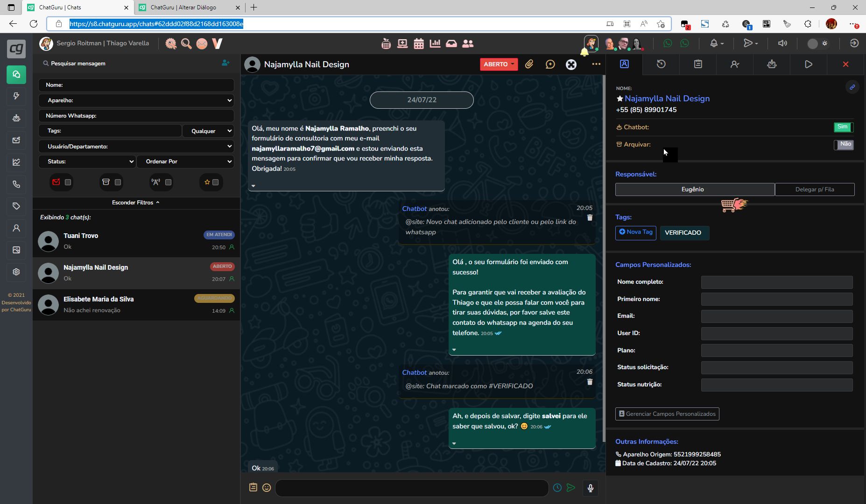Click Gerenciar Campos Personalizados button
866x504 pixels.
click(667, 414)
